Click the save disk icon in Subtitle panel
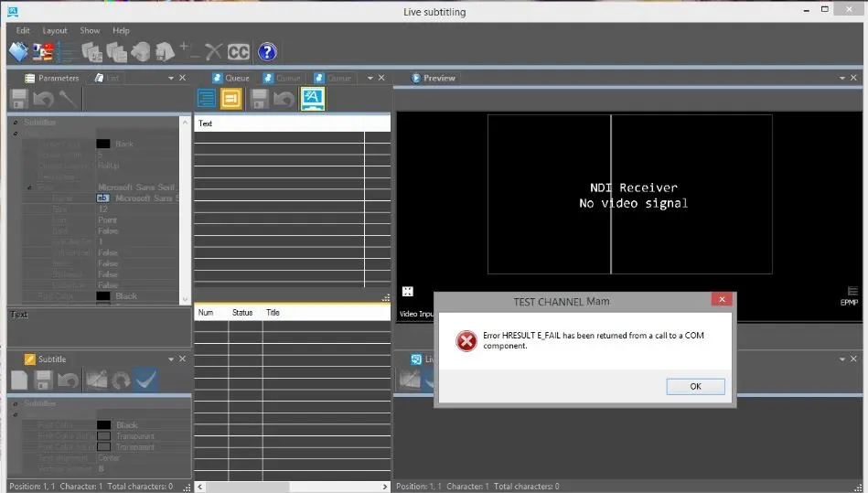Screen dimensions: 868x493 coord(43,380)
